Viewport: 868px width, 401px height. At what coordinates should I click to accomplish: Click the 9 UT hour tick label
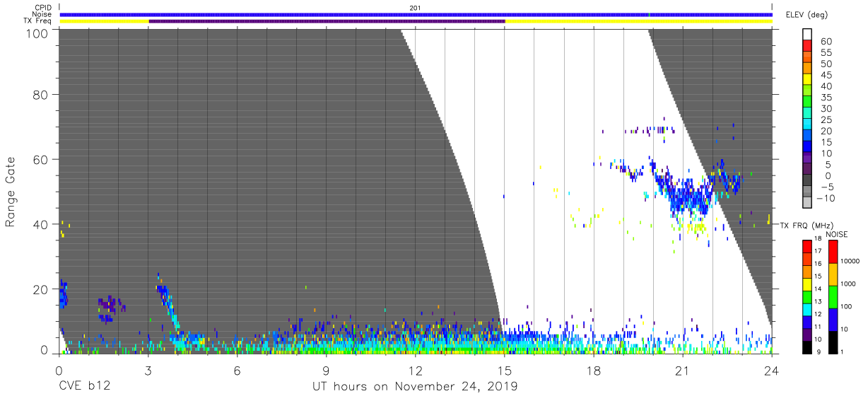(326, 370)
